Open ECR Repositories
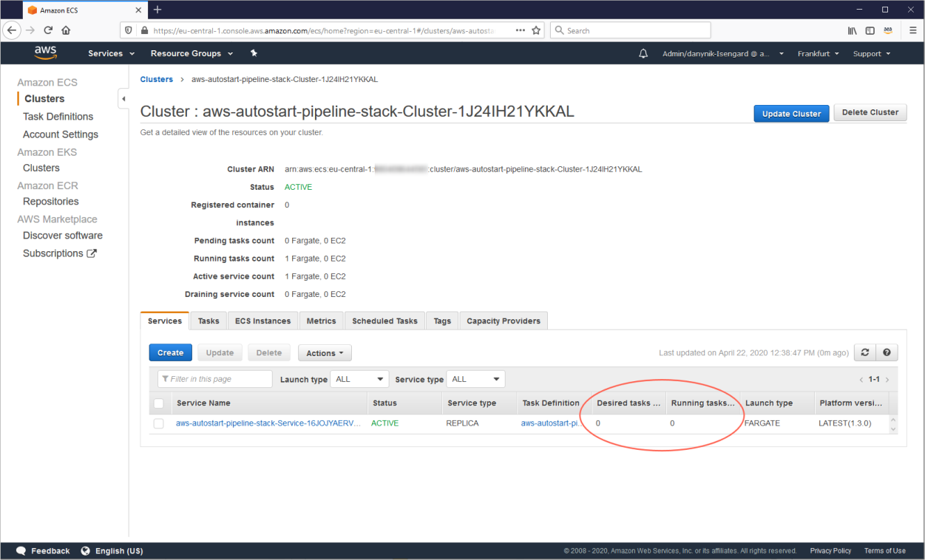This screenshot has height=560, width=925. [51, 201]
